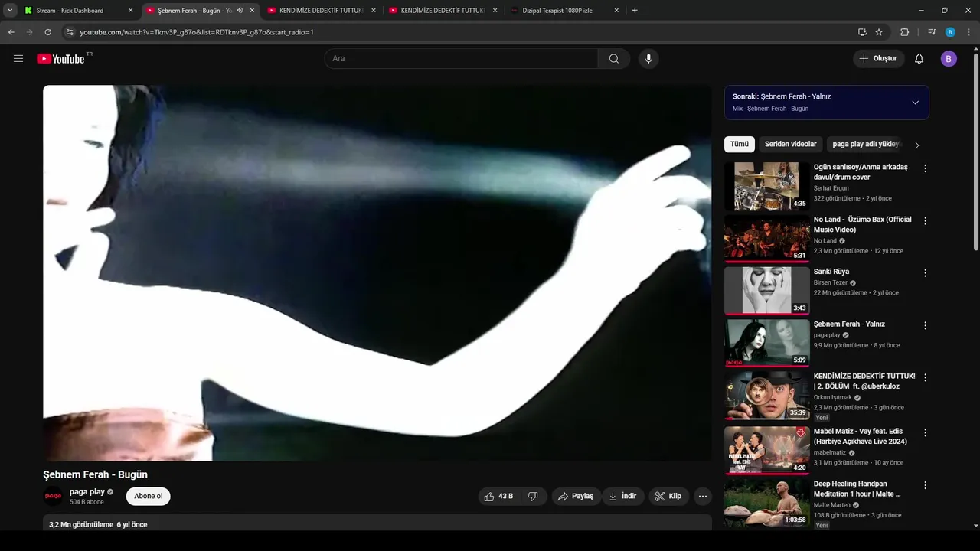Open options for KENDİMİZE DEDEKTİF TUTTUK video

click(925, 378)
